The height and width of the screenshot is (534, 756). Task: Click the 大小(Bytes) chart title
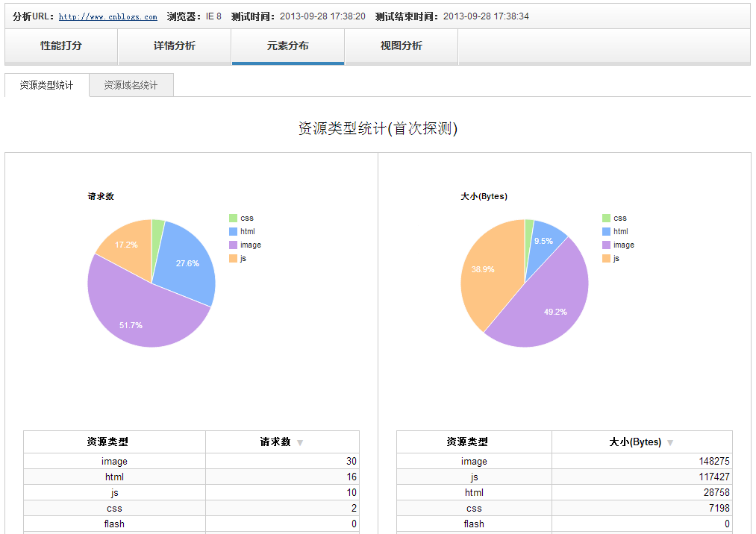click(x=484, y=196)
